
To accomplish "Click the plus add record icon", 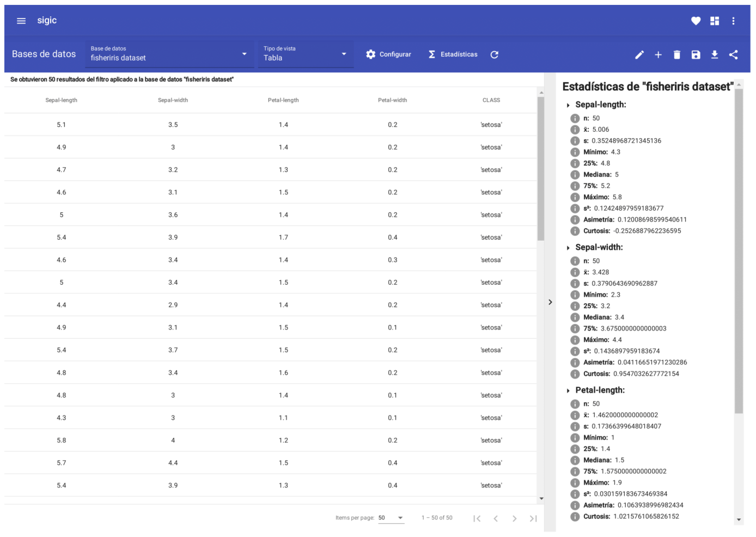I will [x=658, y=55].
